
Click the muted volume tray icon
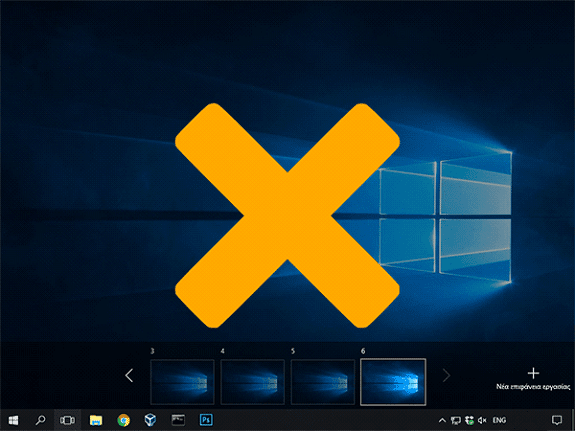[x=482, y=420]
